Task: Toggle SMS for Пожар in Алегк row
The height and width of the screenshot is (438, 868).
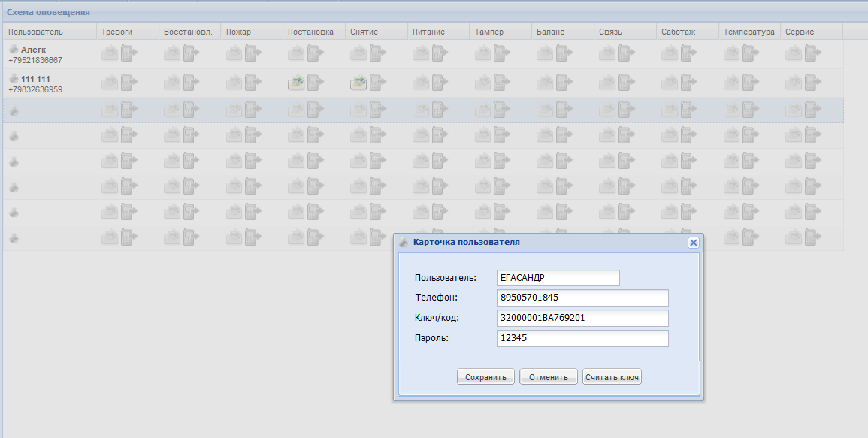Action: [234, 53]
